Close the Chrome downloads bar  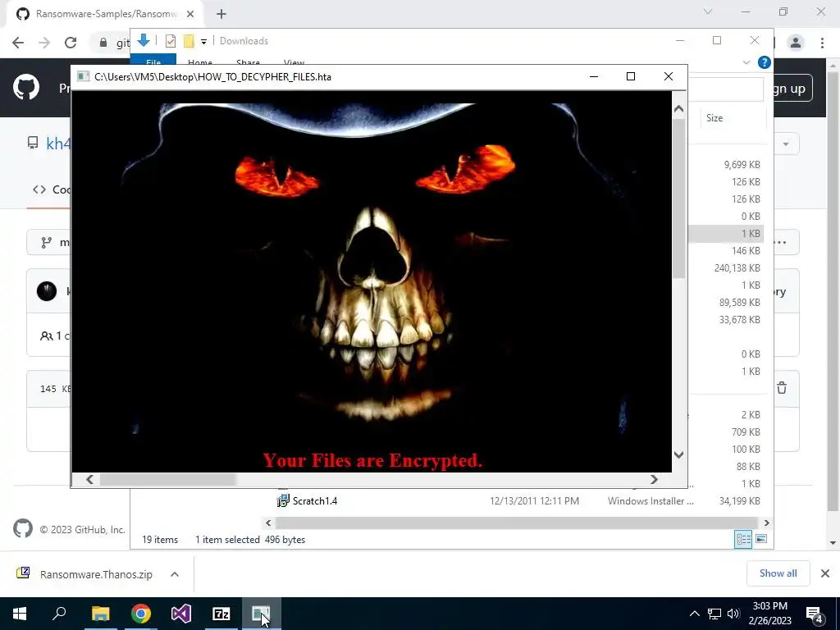pyautogui.click(x=825, y=573)
